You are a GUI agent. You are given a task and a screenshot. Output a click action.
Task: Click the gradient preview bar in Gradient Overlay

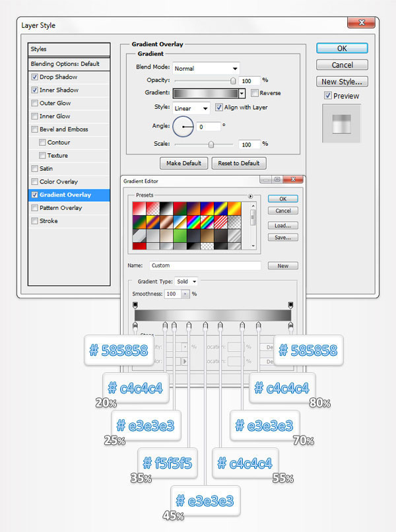(x=206, y=93)
